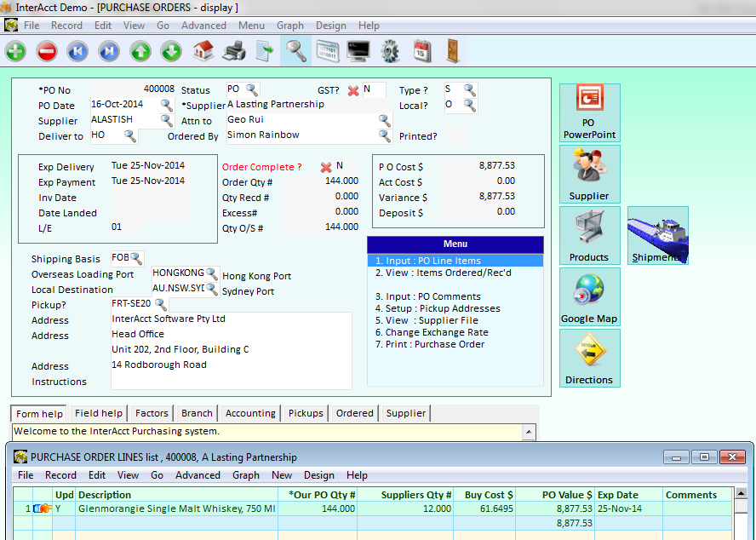This screenshot has width=756, height=540.
Task: Click the lookup magnifier beside Deliver to HO
Action: tap(130, 136)
